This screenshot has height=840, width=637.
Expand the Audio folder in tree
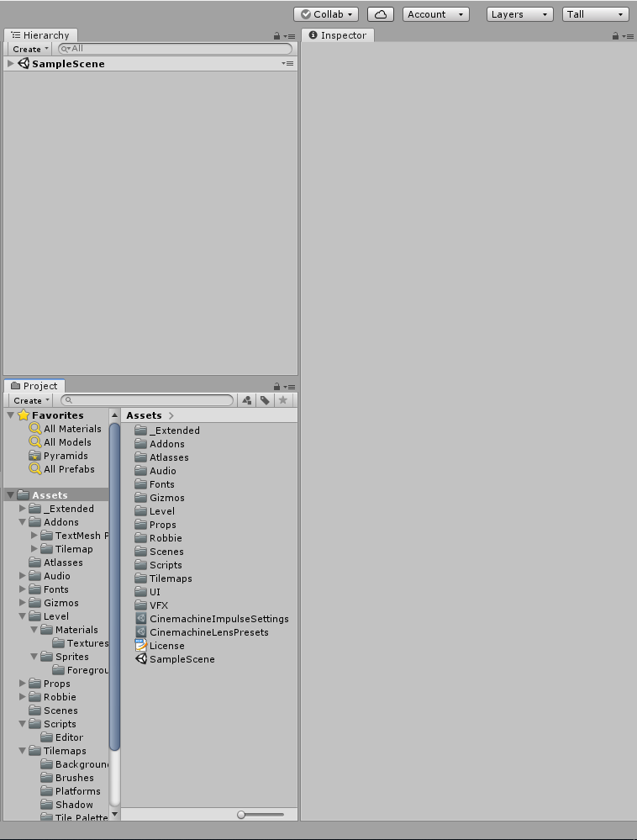pyautogui.click(x=23, y=575)
